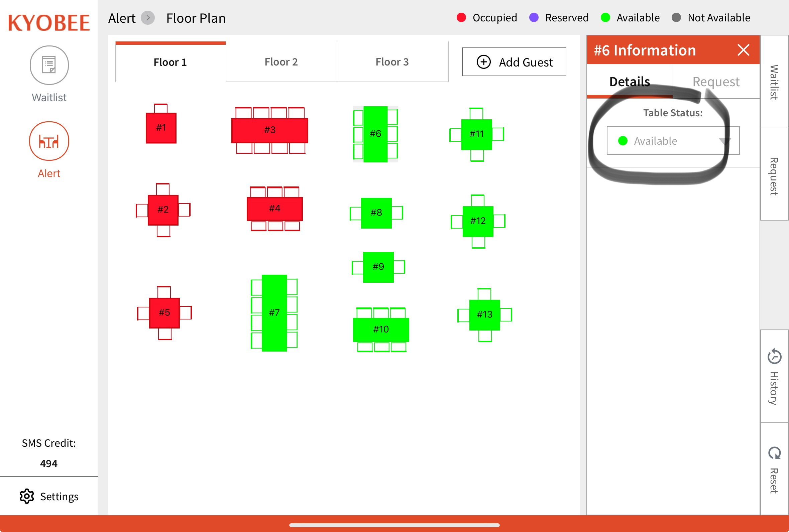789x532 pixels.
Task: Open Settings gear icon
Action: point(26,496)
